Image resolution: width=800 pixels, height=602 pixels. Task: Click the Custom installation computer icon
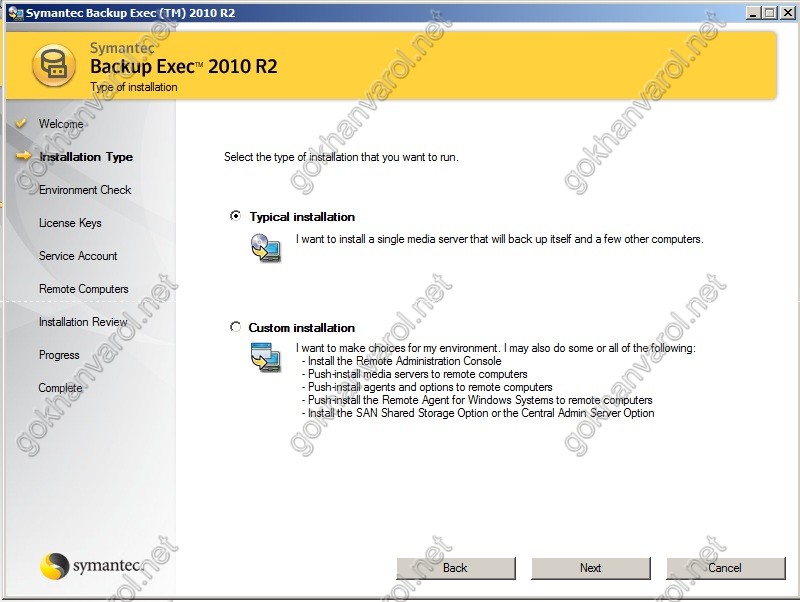point(265,357)
